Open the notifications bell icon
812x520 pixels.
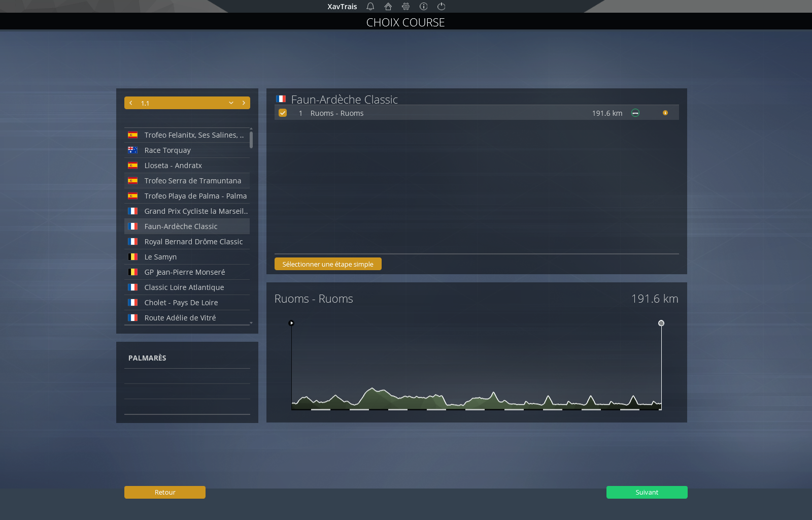tap(370, 7)
